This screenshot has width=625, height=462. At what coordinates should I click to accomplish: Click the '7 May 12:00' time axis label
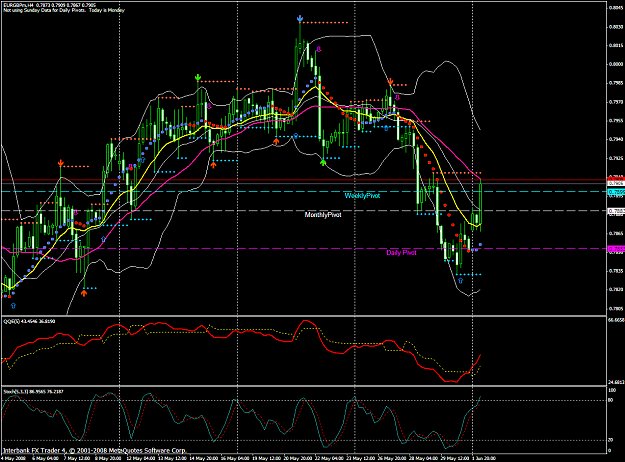click(x=76, y=458)
